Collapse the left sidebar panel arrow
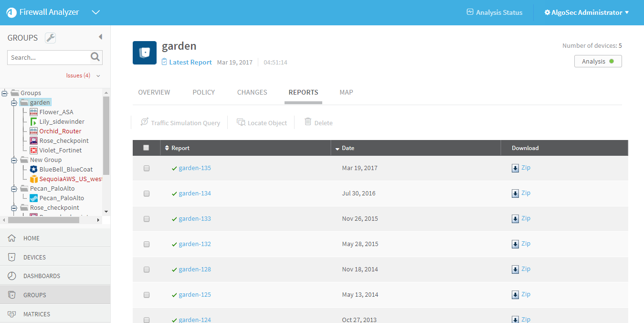644x323 pixels. (100, 37)
